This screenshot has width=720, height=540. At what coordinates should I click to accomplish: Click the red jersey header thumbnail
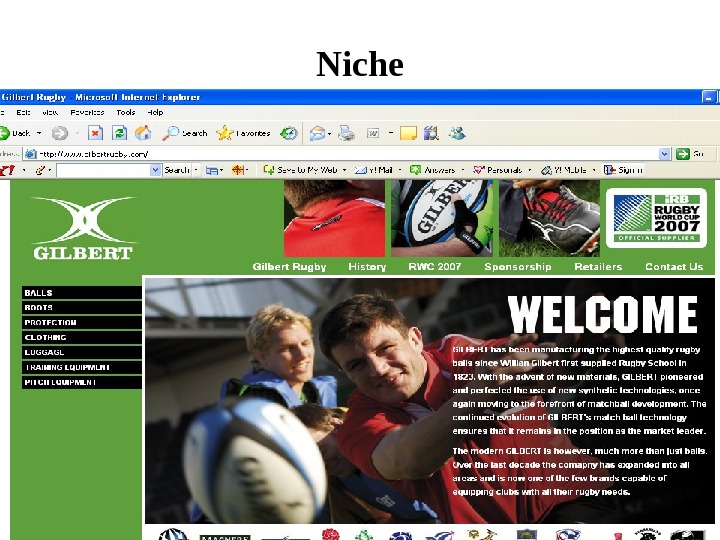[x=334, y=218]
